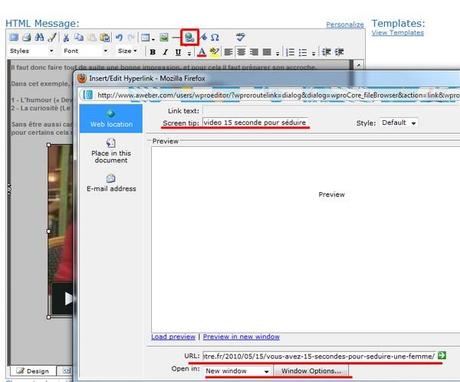Click the Print icon in editor toolbar

26,37
